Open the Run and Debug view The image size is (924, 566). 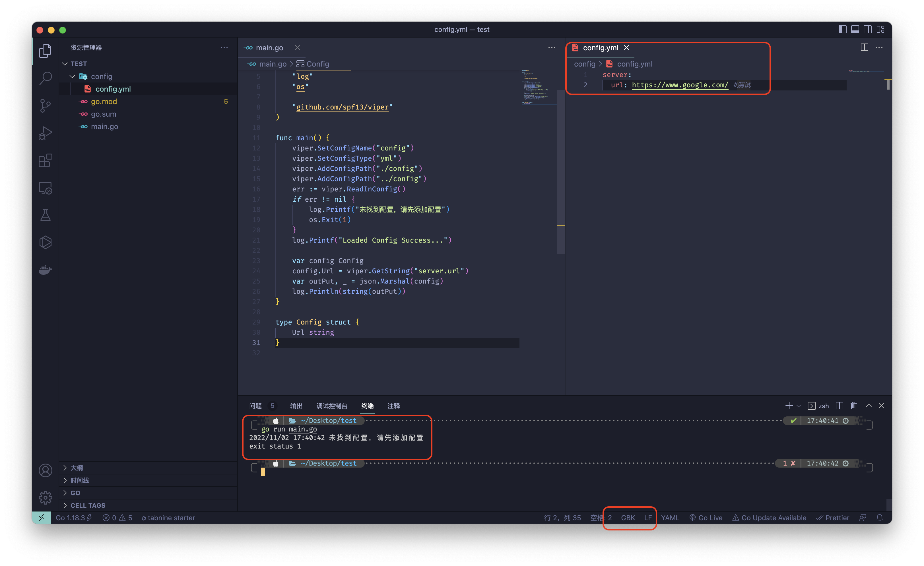click(x=46, y=133)
